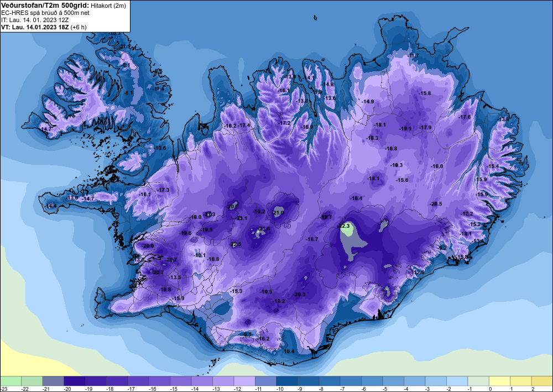Click the -20.3 temperature value in the south

[299, 294]
